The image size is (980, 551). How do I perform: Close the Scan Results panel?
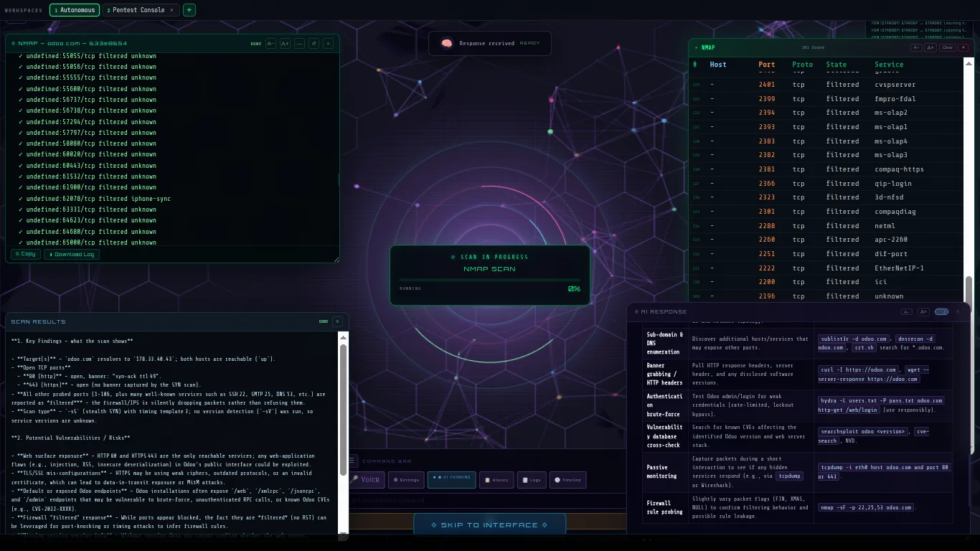click(x=337, y=321)
